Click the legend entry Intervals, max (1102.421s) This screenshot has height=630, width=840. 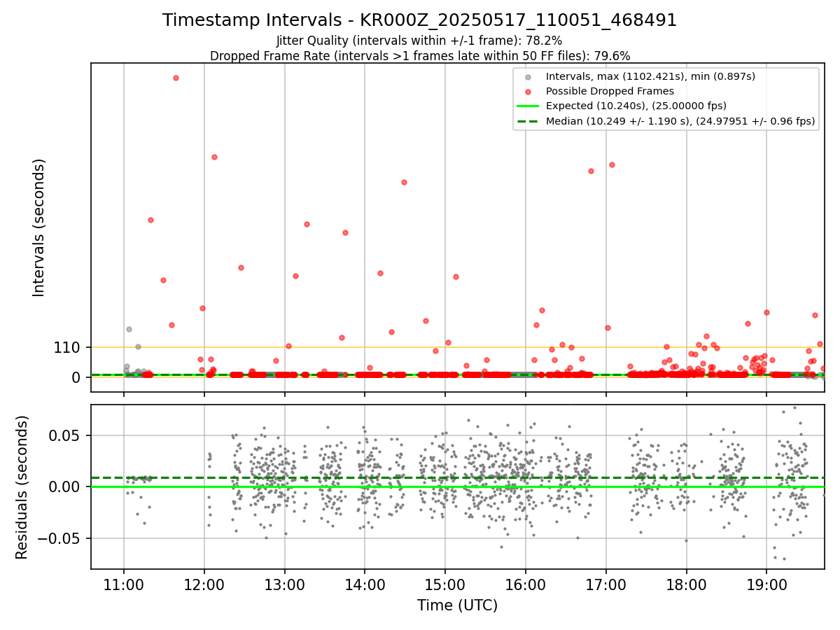[x=650, y=76]
